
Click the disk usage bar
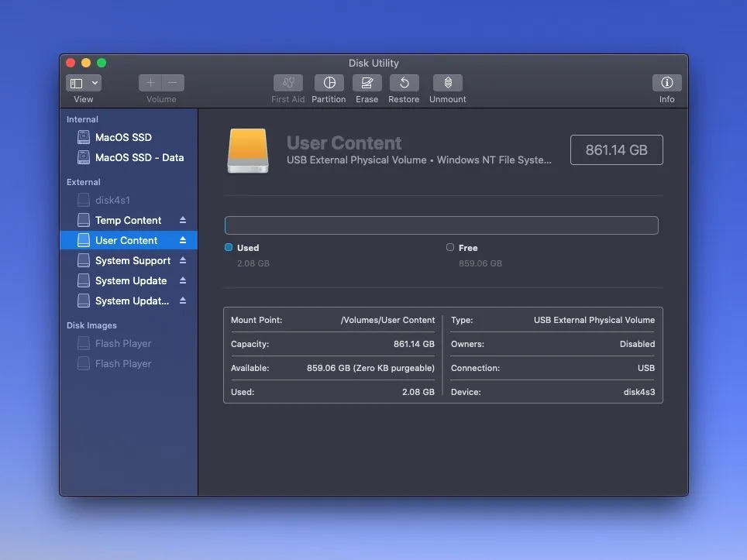tap(441, 225)
